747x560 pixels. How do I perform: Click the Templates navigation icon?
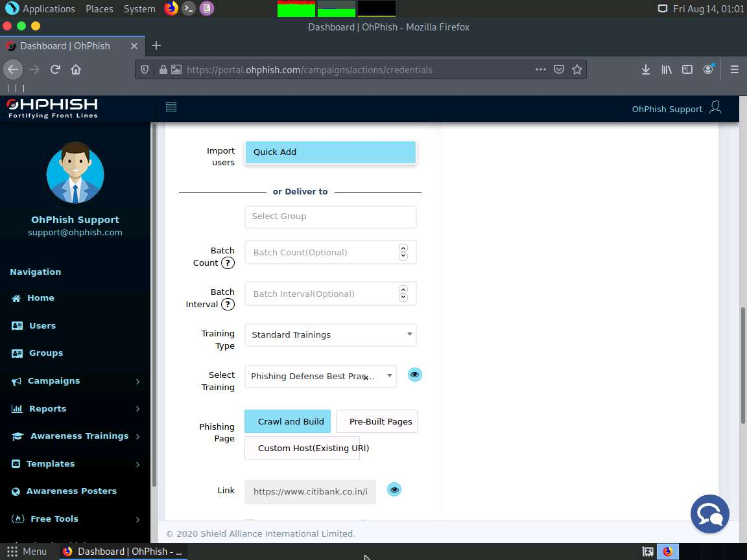[16, 464]
